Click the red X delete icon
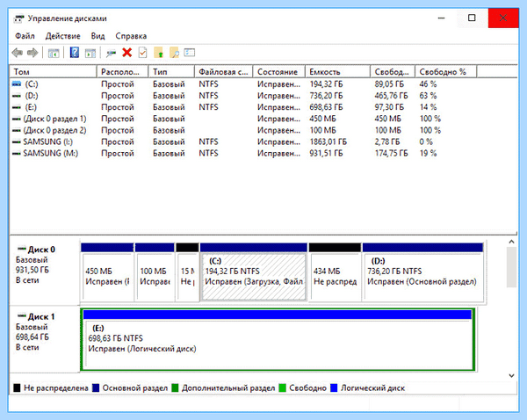Screen dimensions: 527x420 (x=126, y=53)
